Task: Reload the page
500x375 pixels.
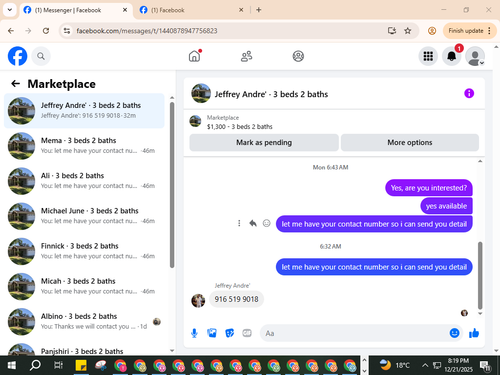Action: point(46,31)
